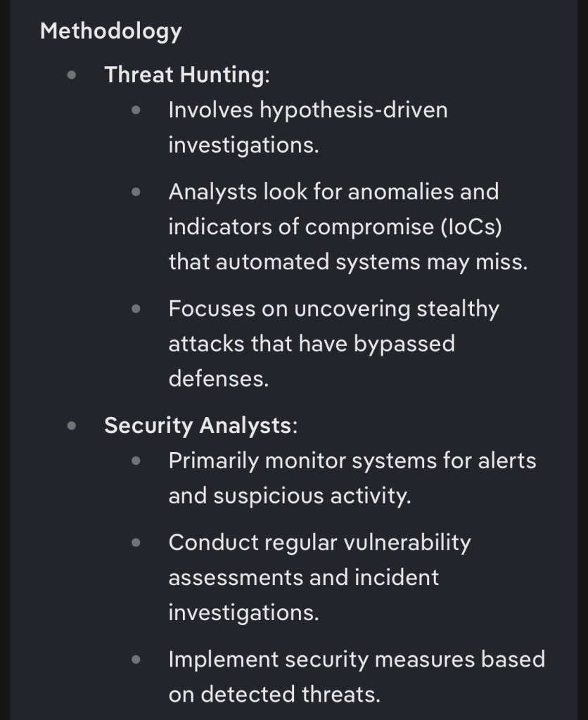
Task: Click the words 'indicators of compromise (IoCs)'
Action: [335, 227]
